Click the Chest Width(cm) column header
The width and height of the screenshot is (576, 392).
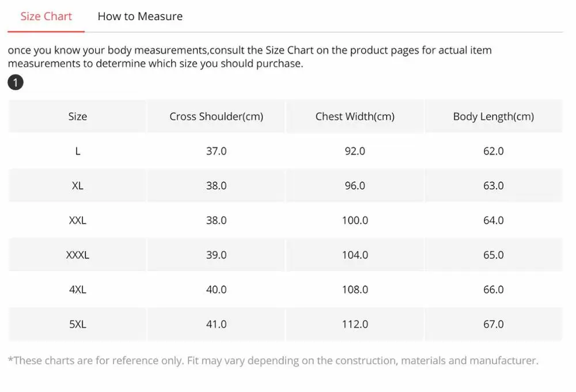point(355,116)
